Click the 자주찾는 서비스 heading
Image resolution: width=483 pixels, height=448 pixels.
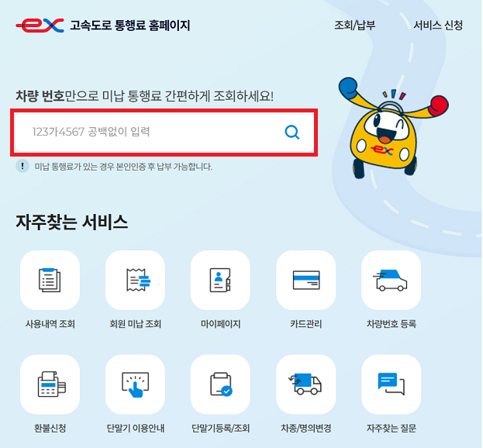click(71, 222)
